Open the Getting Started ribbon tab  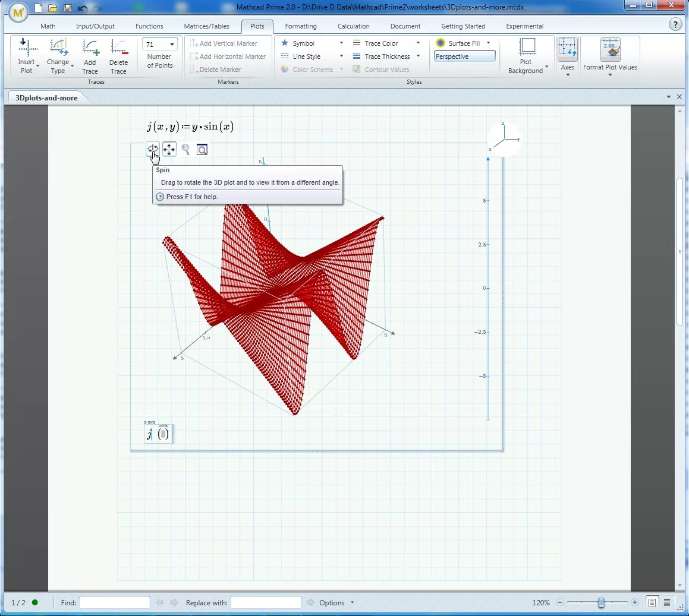pos(463,26)
